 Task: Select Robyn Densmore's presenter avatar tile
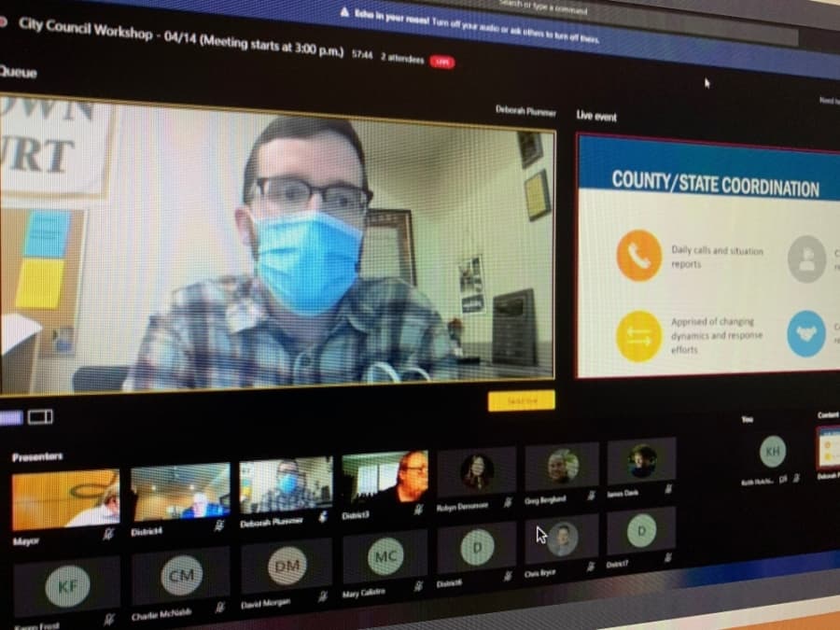(476, 472)
